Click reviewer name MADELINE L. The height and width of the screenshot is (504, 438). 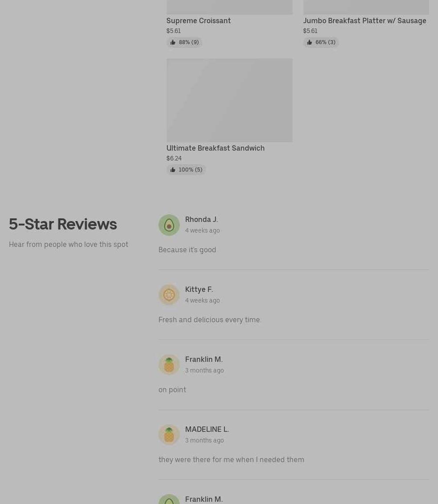point(207,430)
